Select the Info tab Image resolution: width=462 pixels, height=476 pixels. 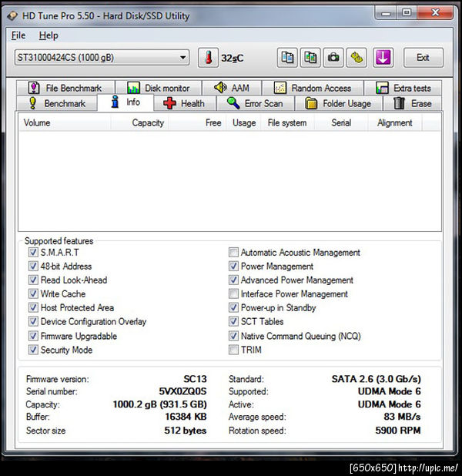coord(126,102)
